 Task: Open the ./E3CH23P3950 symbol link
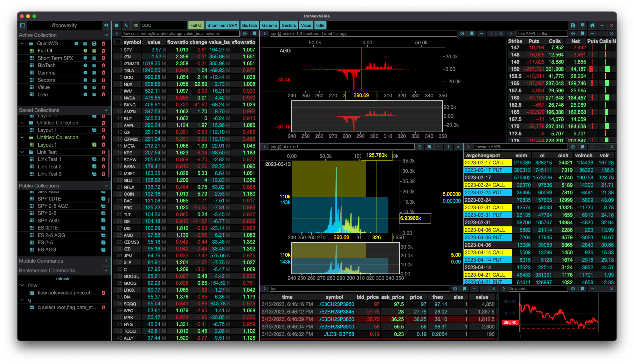tap(336, 304)
